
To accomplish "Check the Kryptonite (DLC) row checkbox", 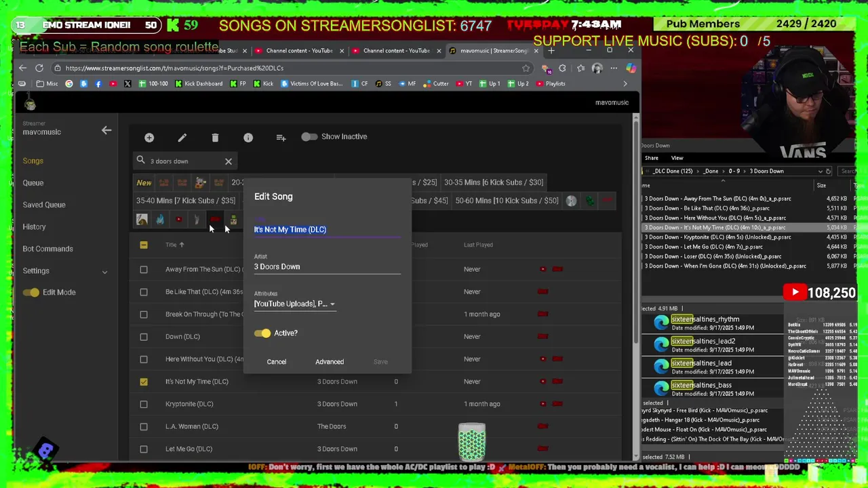I will 144,404.
